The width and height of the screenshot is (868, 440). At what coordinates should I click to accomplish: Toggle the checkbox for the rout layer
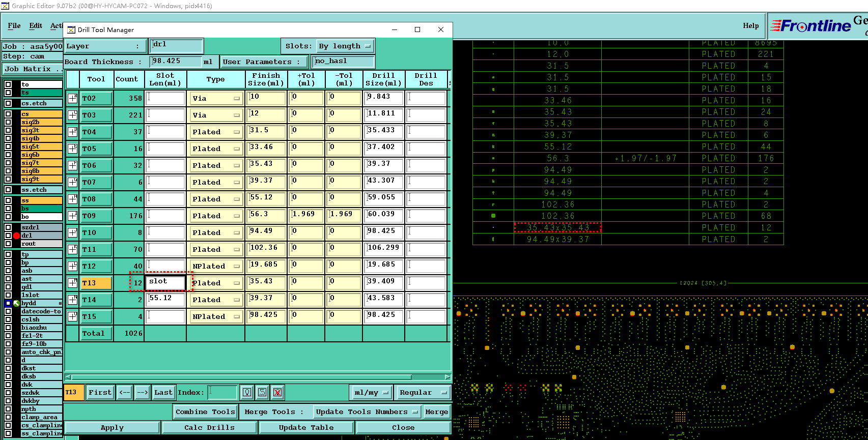tap(8, 244)
